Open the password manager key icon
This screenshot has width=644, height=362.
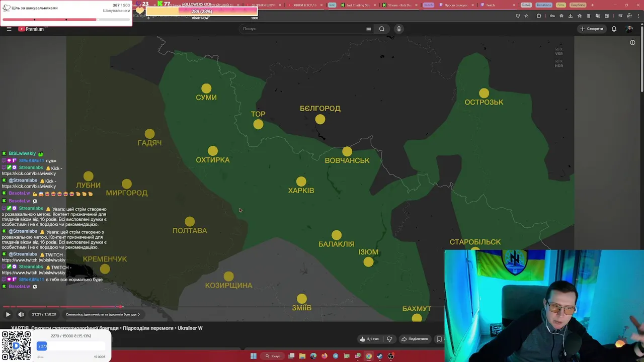point(552,16)
